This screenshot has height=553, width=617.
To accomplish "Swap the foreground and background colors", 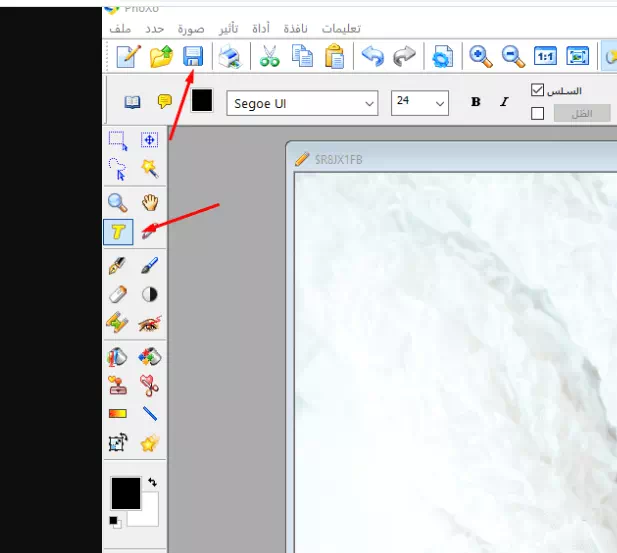I will [152, 482].
